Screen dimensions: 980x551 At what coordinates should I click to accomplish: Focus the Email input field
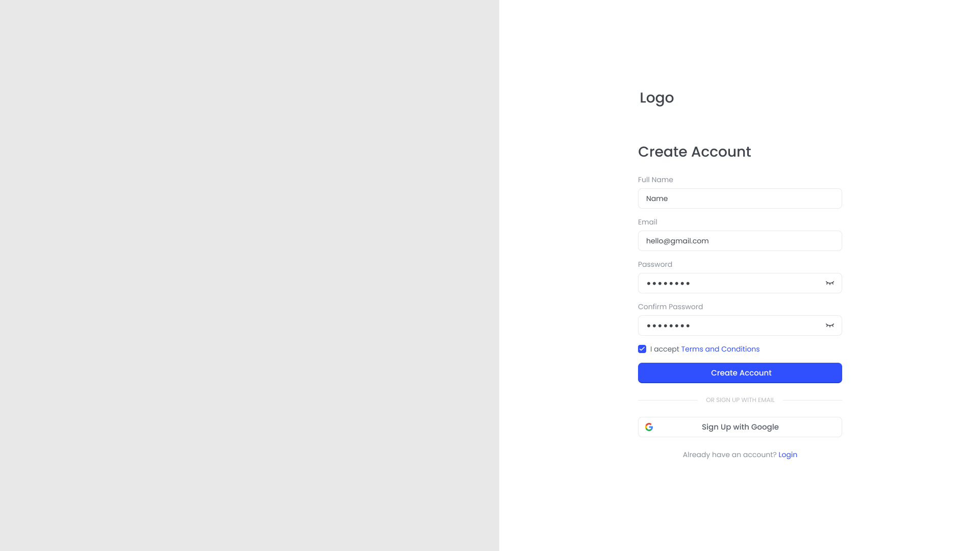740,241
